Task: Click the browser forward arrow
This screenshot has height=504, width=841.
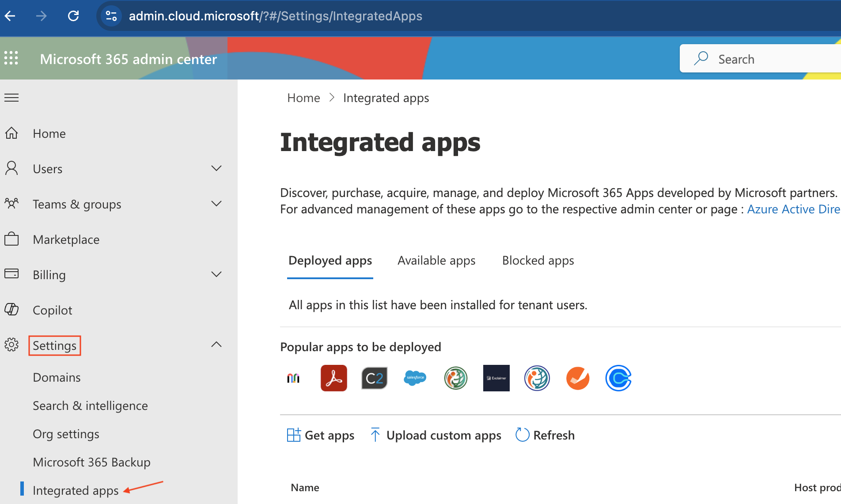Action: pyautogui.click(x=42, y=16)
